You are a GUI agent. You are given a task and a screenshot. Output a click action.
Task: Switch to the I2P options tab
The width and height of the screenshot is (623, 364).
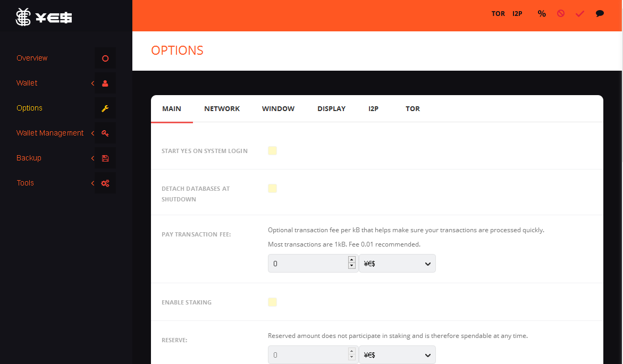(374, 109)
